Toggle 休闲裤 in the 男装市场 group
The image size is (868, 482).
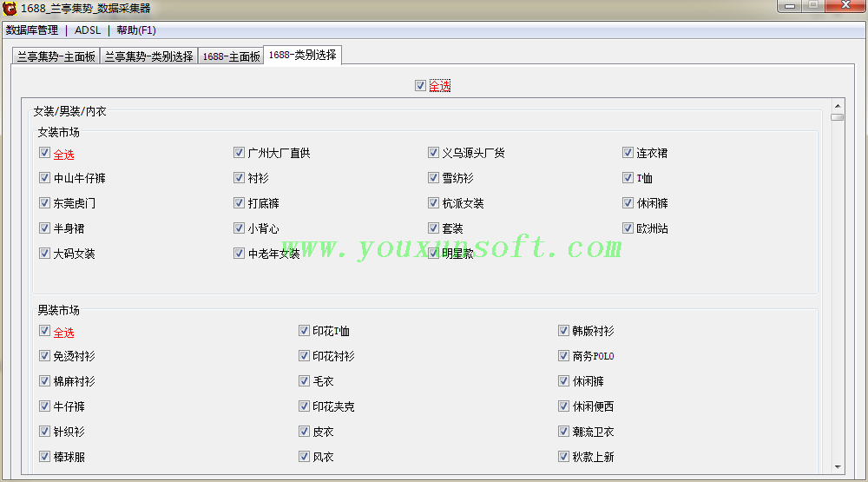point(563,380)
